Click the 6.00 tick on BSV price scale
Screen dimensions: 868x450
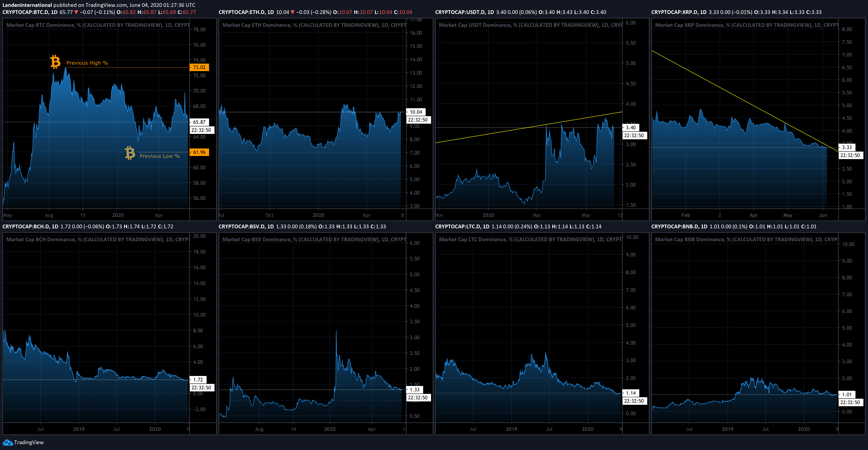coord(415,243)
